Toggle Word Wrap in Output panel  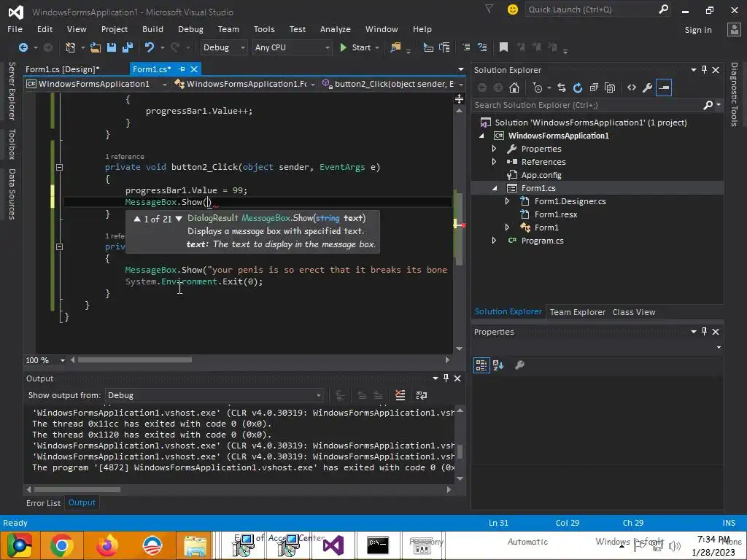coord(422,394)
